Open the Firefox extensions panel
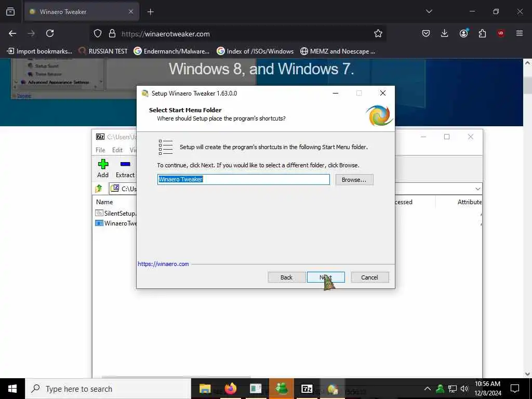The image size is (532, 399). [x=482, y=33]
